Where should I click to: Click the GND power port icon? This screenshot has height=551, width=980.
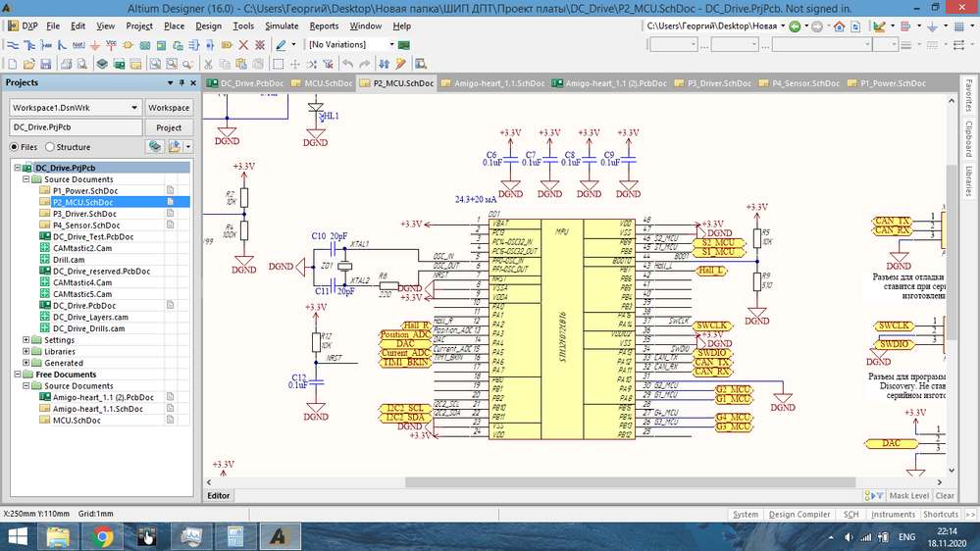(x=94, y=45)
